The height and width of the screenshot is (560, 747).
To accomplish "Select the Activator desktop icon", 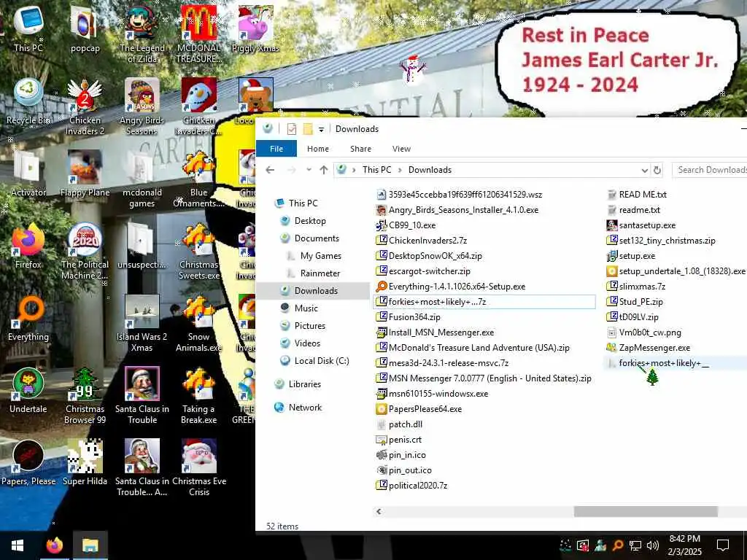I will tap(28, 174).
